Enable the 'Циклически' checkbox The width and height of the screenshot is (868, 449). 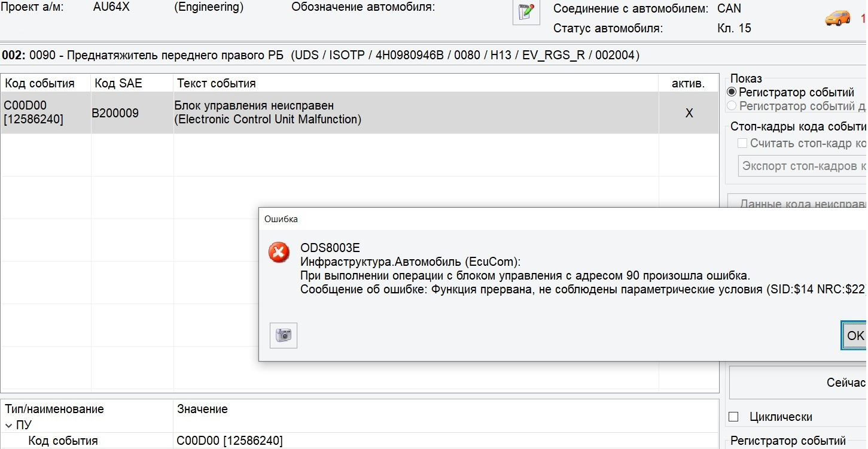tap(734, 417)
